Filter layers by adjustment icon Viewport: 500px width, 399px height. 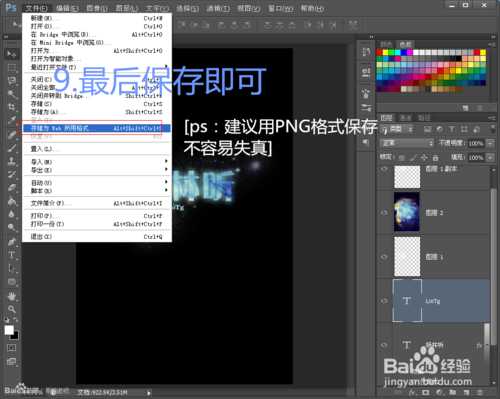pyautogui.click(x=440, y=129)
